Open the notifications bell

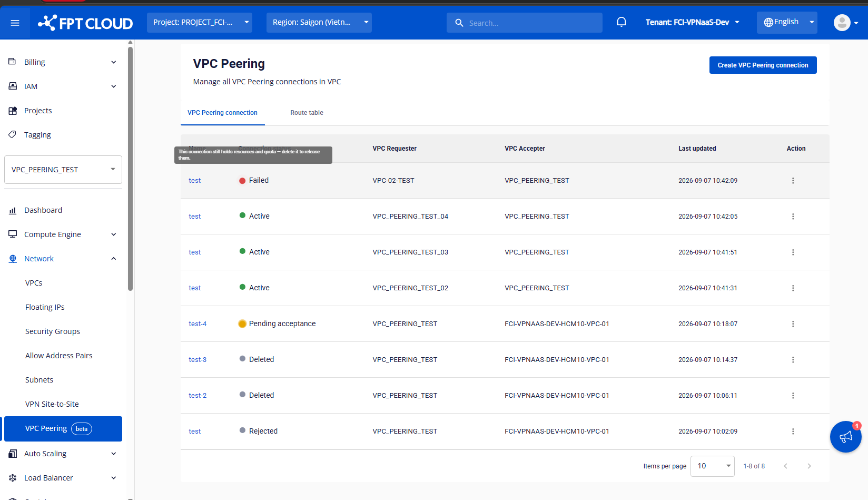tap(622, 22)
